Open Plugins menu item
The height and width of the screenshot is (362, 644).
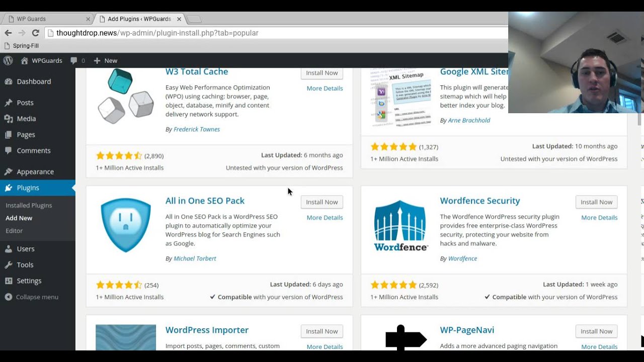coord(38,188)
